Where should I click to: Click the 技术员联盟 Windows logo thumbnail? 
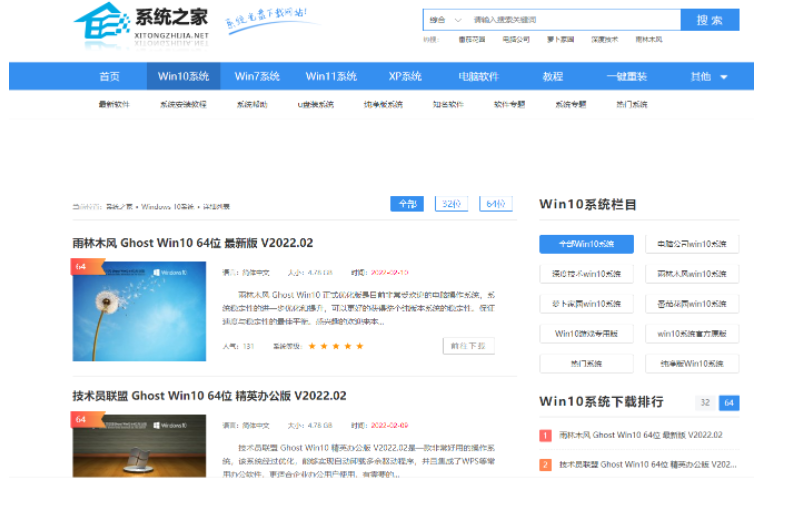pyautogui.click(x=139, y=446)
